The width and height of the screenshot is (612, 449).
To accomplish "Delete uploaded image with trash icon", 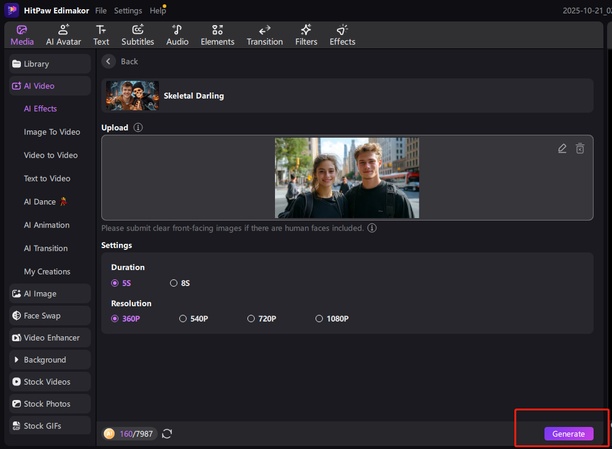I will click(580, 148).
